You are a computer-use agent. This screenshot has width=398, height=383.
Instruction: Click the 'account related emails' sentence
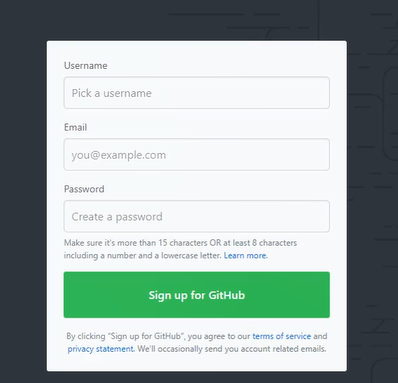(232, 349)
